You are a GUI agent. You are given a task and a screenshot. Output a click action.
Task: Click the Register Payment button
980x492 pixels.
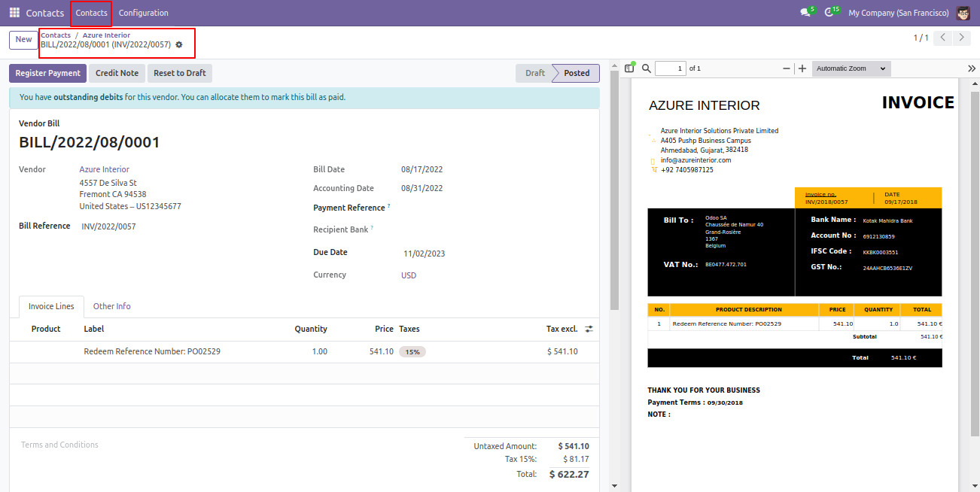(x=47, y=73)
